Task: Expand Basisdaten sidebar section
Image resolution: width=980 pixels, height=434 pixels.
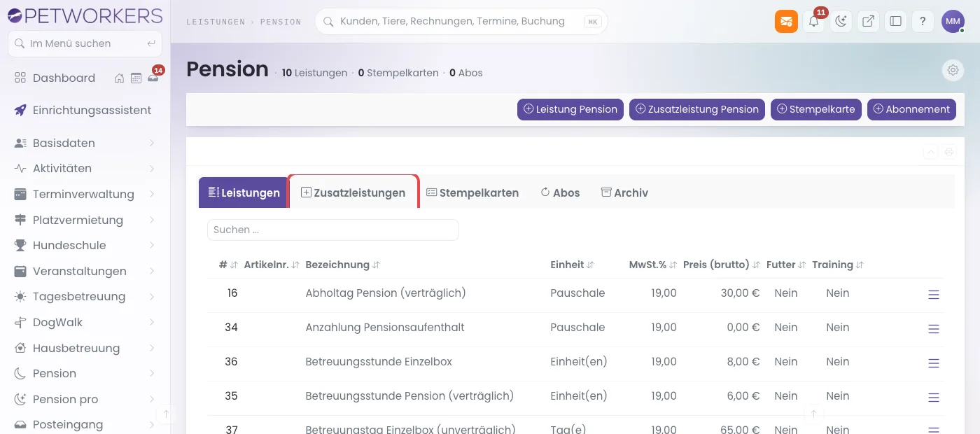Action: (85, 143)
